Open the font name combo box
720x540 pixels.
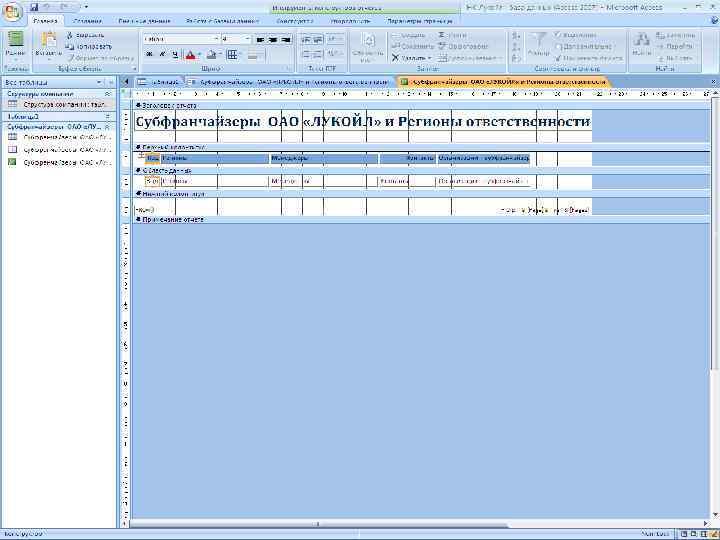point(181,39)
